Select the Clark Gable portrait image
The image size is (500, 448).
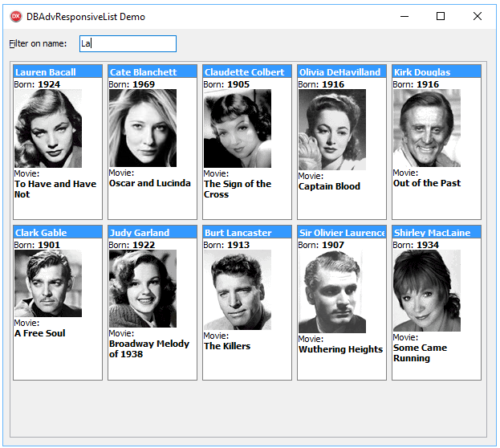tap(48, 283)
